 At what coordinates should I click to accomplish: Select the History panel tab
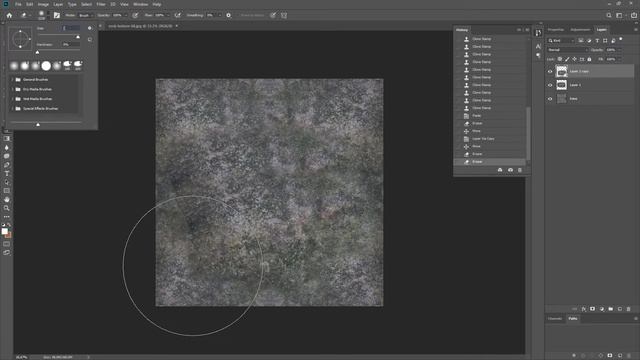[x=462, y=30]
